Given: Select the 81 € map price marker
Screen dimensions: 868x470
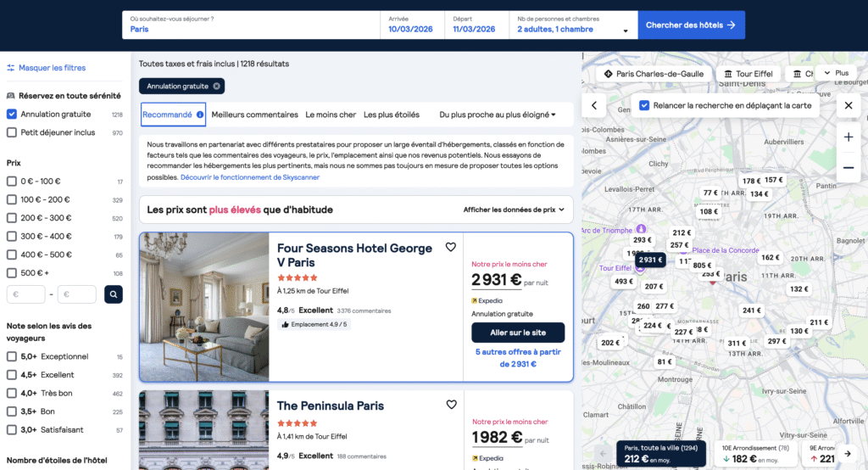Looking at the screenshot, I should 665,362.
